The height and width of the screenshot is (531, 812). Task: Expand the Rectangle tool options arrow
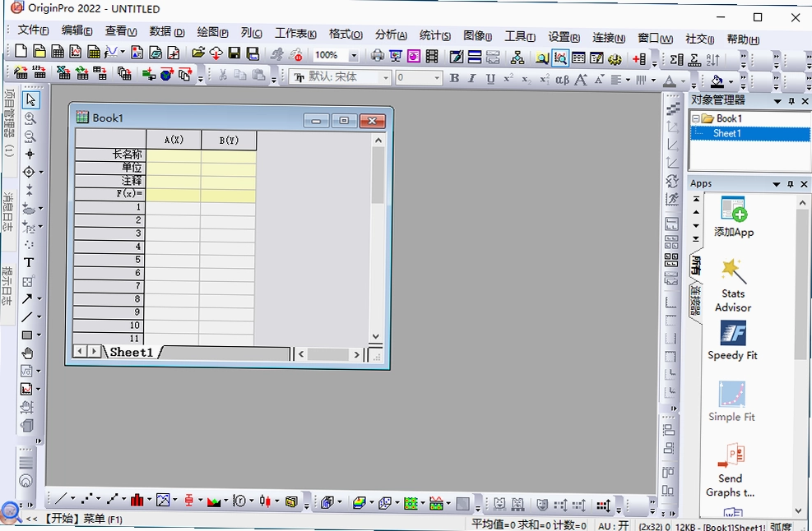click(x=39, y=335)
